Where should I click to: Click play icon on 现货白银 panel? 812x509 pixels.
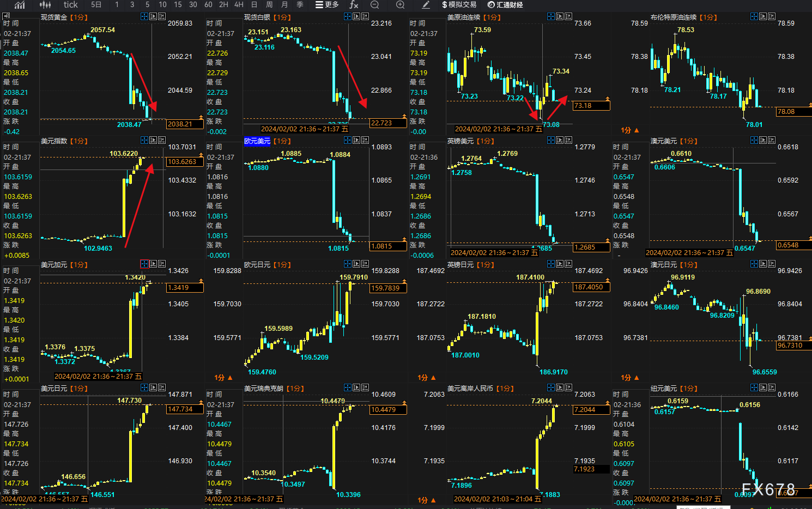[x=356, y=17]
